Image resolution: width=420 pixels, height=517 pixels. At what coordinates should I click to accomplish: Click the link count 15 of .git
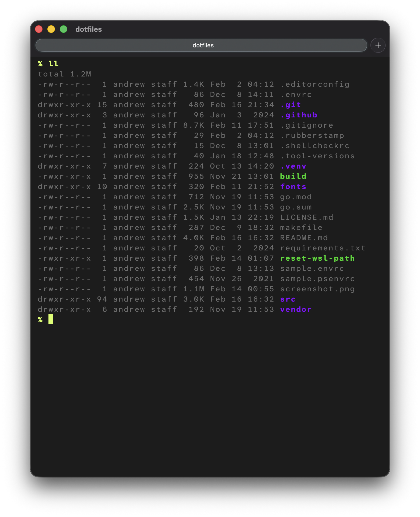pos(102,105)
